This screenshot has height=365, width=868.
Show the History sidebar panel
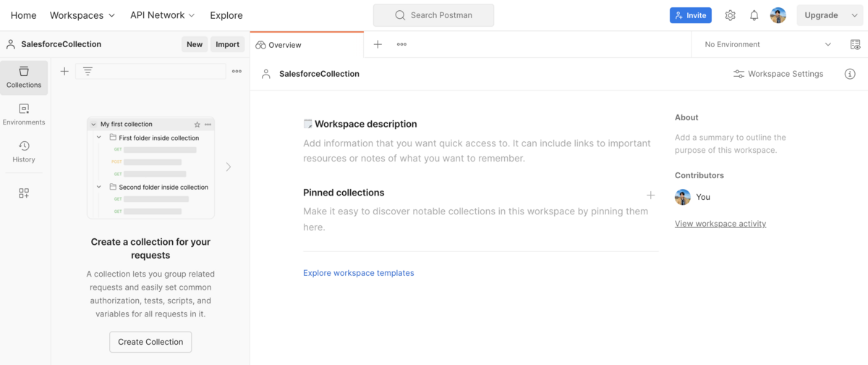click(24, 152)
